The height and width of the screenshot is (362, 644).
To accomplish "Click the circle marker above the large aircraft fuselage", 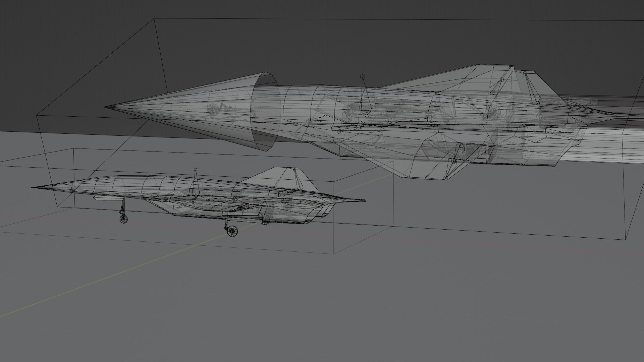I will tap(362, 77).
